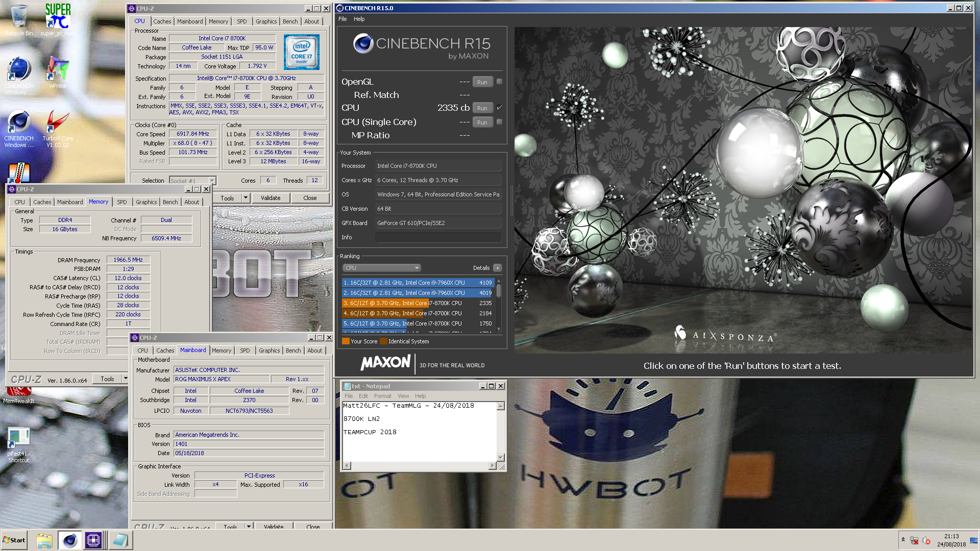
Task: Open the Bench tab in top CPU-Z
Action: [x=290, y=21]
